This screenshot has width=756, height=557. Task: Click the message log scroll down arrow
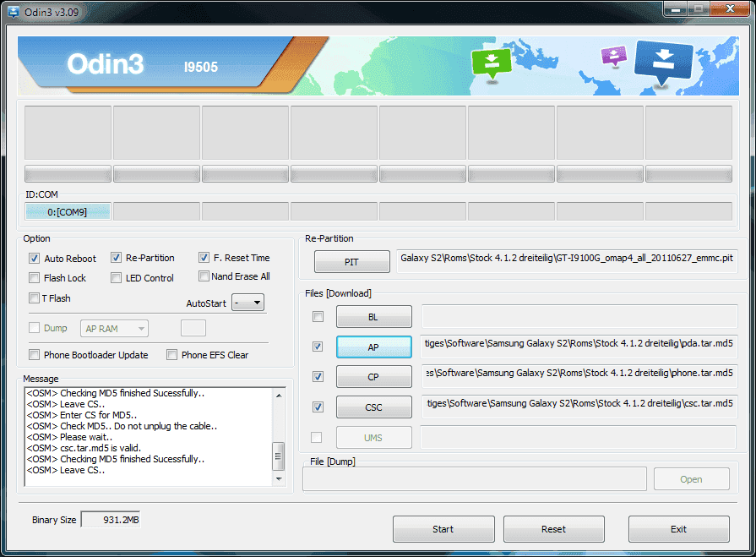(279, 479)
